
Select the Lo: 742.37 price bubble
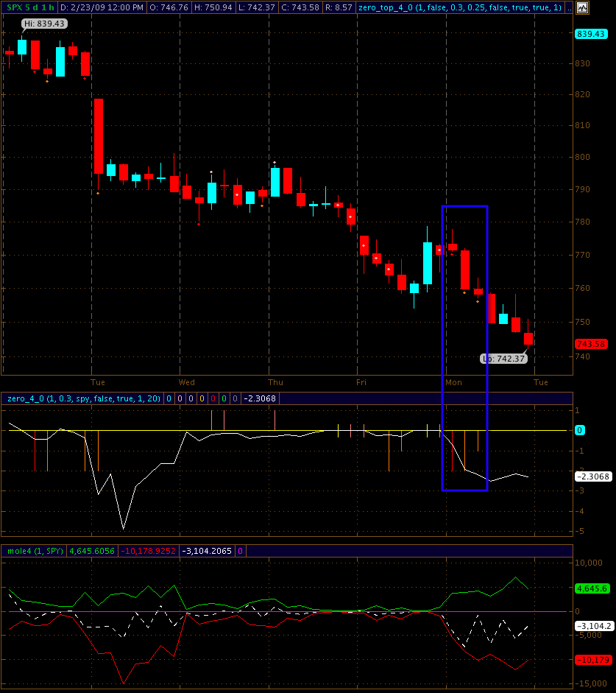click(x=503, y=359)
